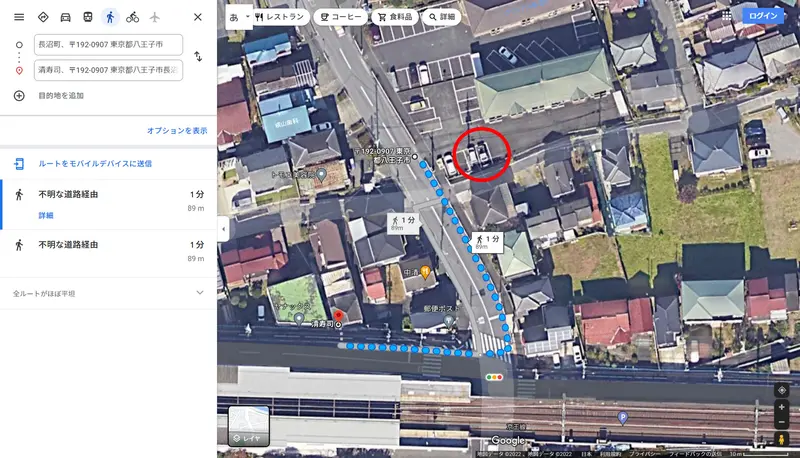Center map on my location
Image resolution: width=800 pixels, height=458 pixels.
click(x=781, y=390)
